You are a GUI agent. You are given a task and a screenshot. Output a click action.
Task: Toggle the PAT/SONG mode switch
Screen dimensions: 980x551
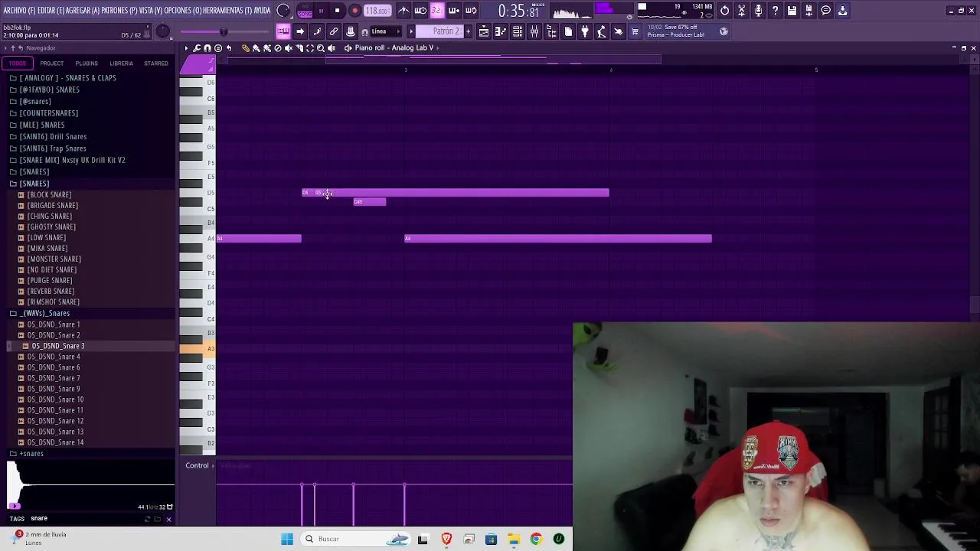[x=305, y=11]
